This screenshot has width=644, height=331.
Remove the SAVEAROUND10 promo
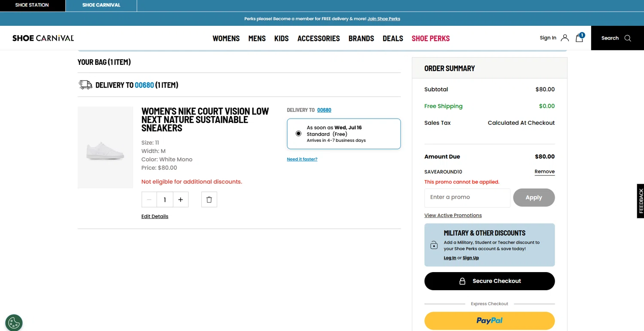(544, 172)
